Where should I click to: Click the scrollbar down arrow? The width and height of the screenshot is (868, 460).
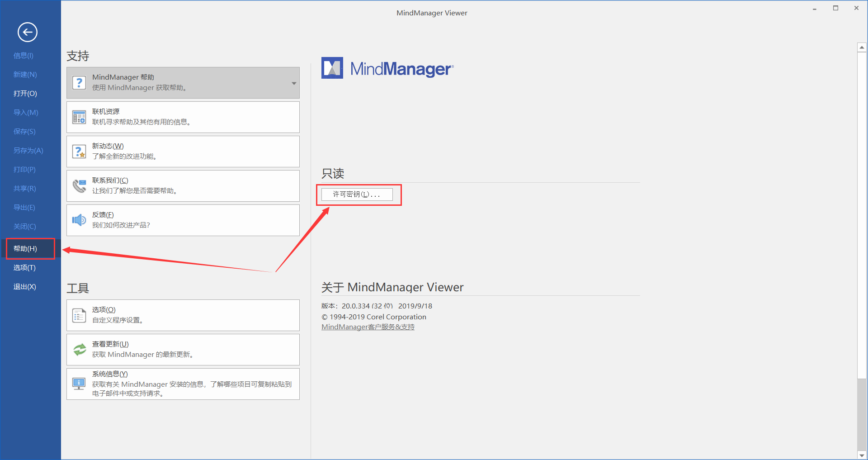862,455
